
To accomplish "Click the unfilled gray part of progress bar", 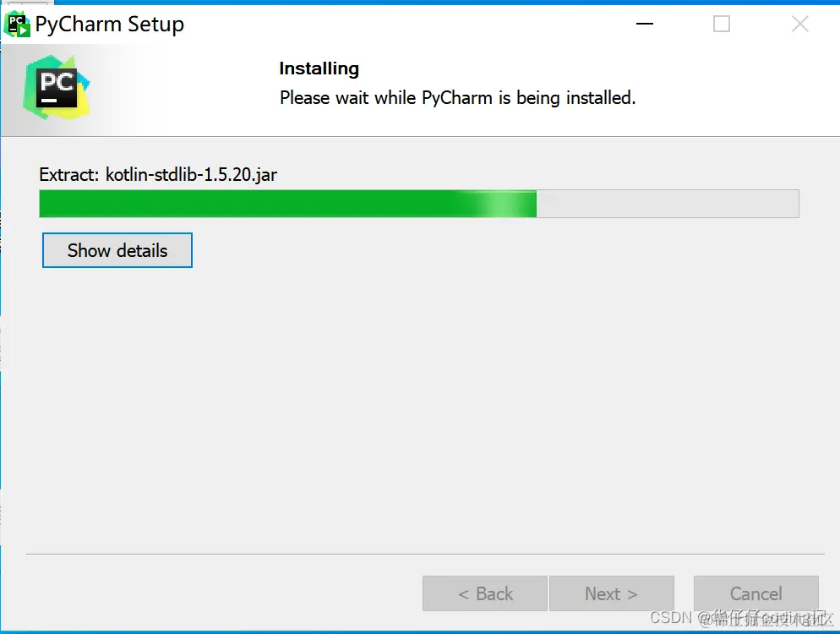I will coord(668,204).
